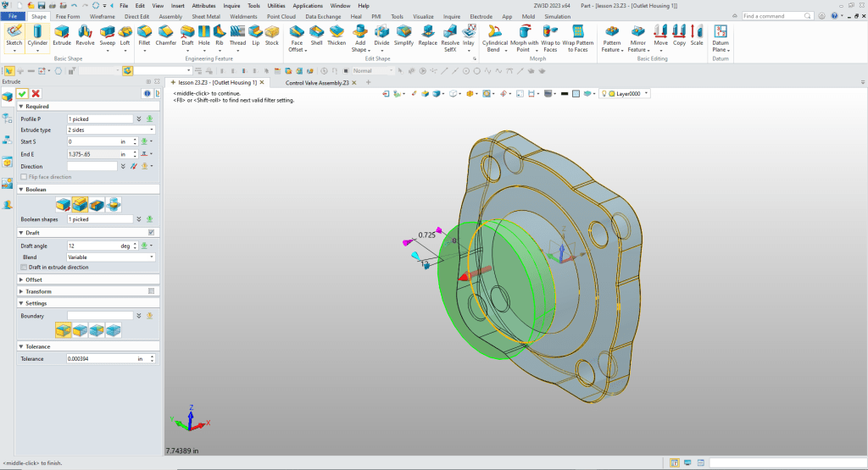Toggle the Draft section checkbox
This screenshot has height=470, width=868.
point(151,232)
